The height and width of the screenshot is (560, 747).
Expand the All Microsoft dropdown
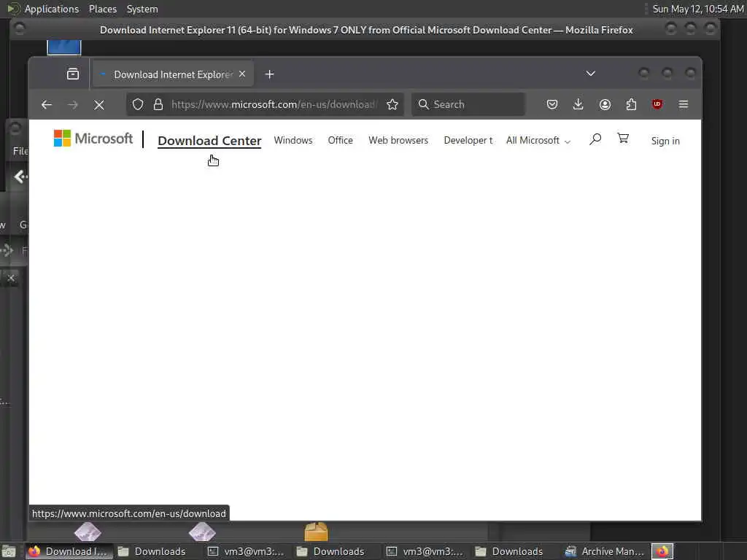(x=538, y=141)
